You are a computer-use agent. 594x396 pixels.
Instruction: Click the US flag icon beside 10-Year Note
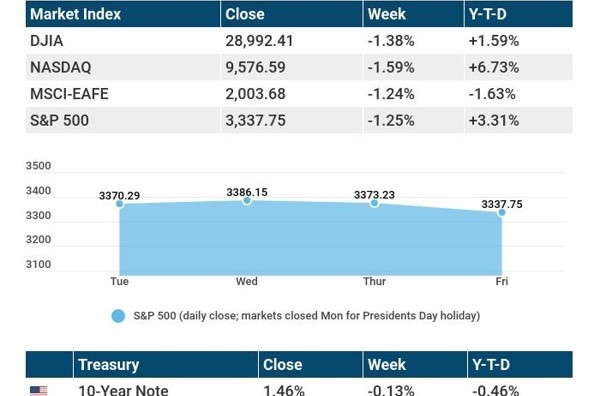[x=38, y=391]
